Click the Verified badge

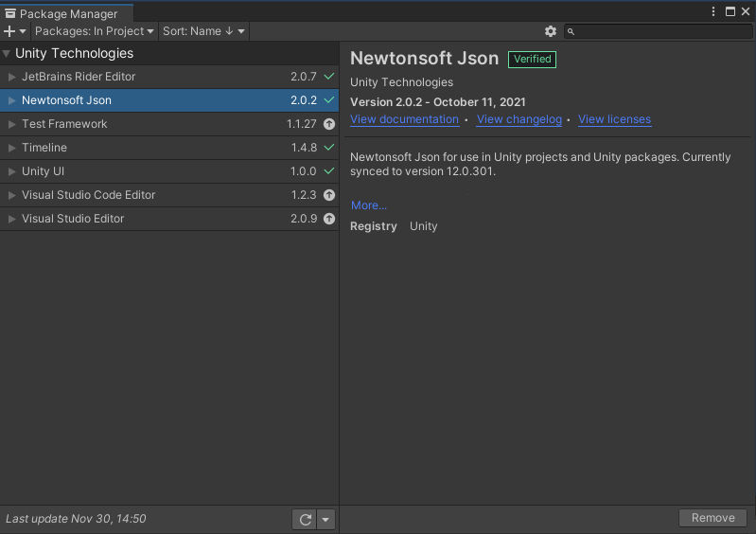532,60
